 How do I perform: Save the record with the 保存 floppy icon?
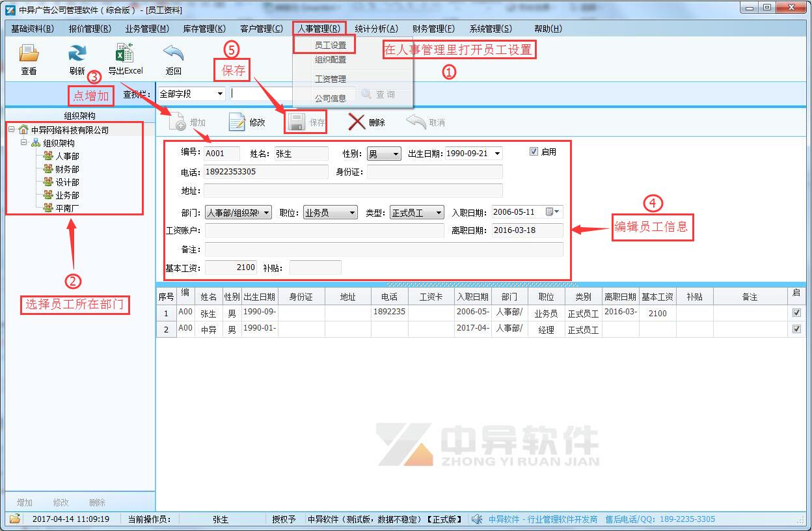click(x=297, y=122)
